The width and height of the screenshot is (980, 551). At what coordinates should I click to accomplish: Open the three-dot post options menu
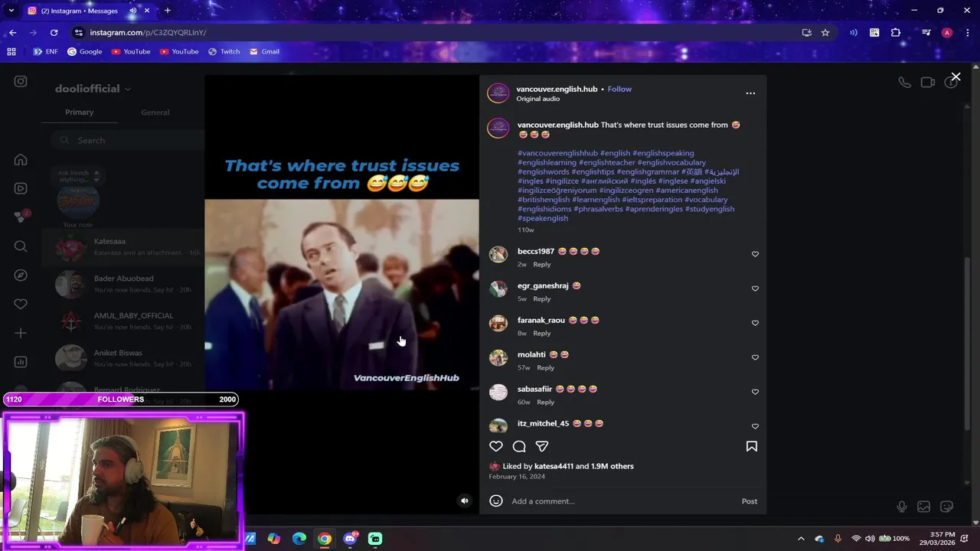(750, 93)
